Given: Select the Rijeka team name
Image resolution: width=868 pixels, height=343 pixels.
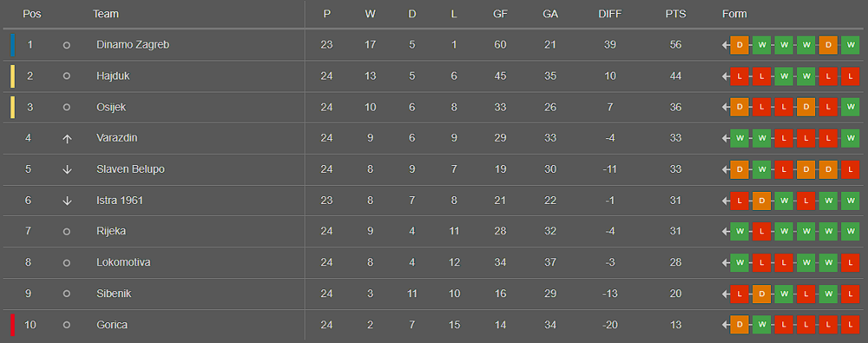Looking at the screenshot, I should (x=111, y=232).
